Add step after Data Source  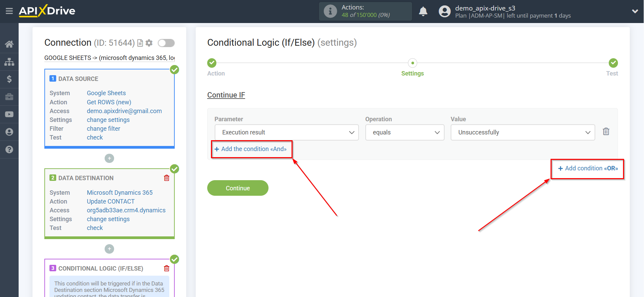(109, 158)
